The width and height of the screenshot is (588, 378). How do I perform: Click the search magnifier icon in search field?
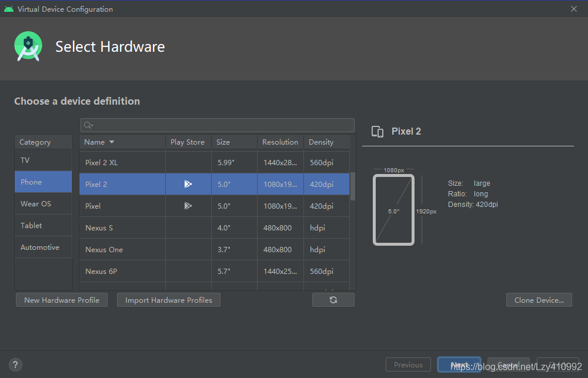pyautogui.click(x=88, y=125)
